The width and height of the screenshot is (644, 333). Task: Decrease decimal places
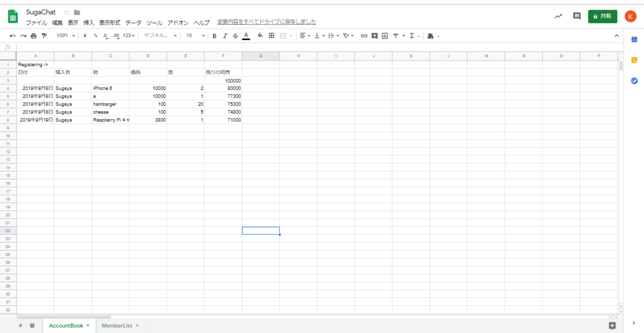point(105,36)
